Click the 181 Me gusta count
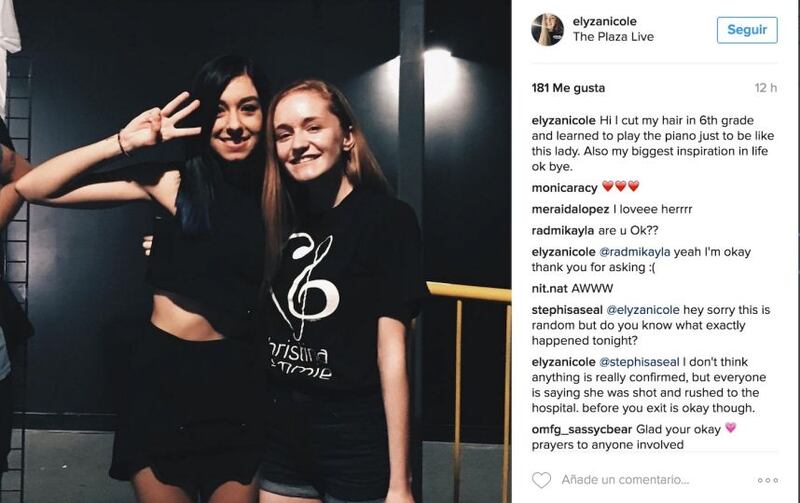This screenshot has width=800, height=503. point(568,88)
